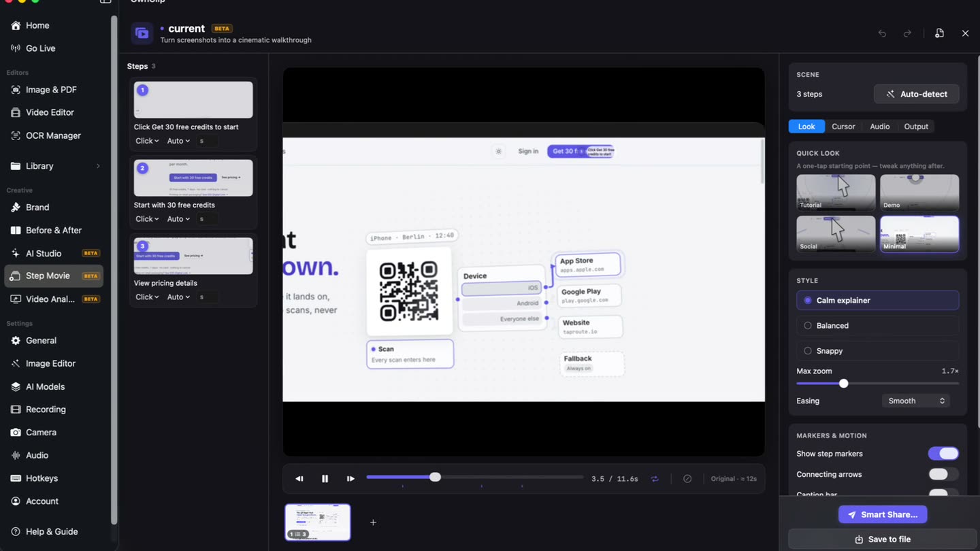Viewport: 980px width, 551px height.
Task: Apply the Minimal quick look
Action: coord(919,234)
